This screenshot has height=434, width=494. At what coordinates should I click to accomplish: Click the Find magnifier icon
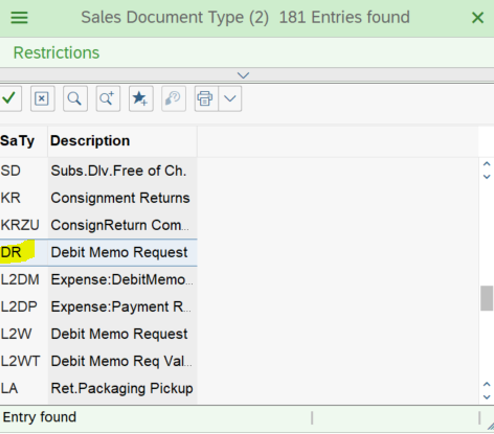75,99
